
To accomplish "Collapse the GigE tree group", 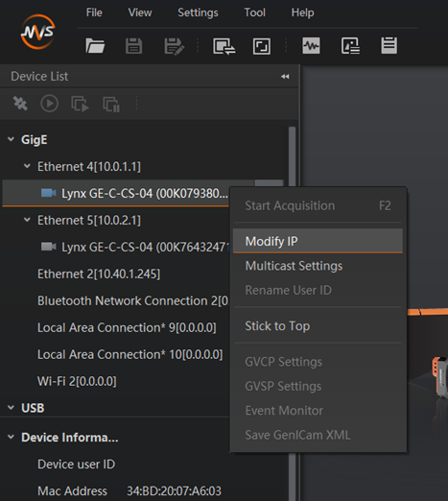I will click(11, 139).
